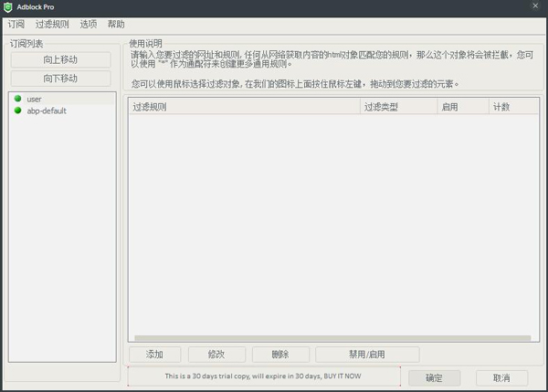Click the 禁用/启用 button
Screen dimensions: 548x392
click(x=367, y=355)
